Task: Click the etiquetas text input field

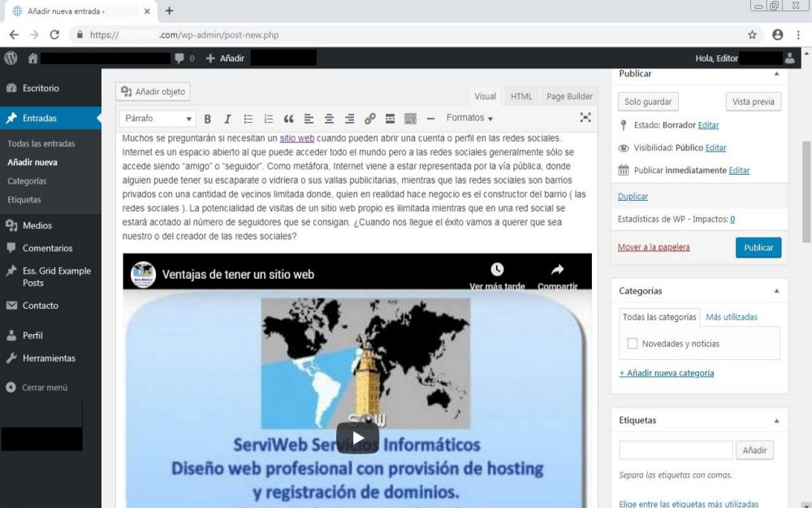Action: tap(676, 450)
